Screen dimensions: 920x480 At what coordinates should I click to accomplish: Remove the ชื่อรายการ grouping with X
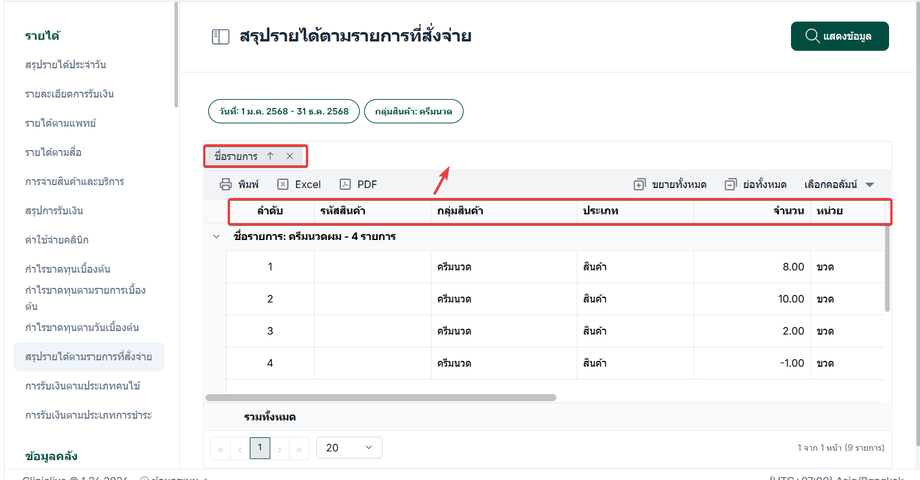[x=290, y=156]
